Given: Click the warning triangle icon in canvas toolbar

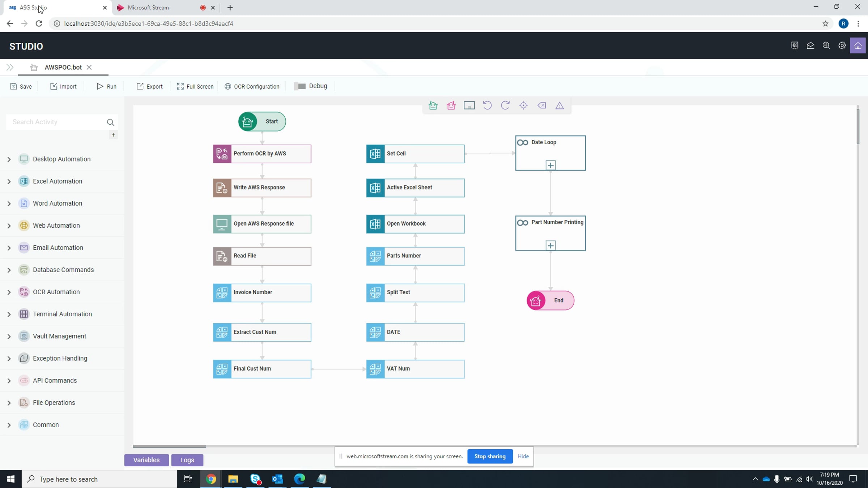Looking at the screenshot, I should click(x=559, y=106).
